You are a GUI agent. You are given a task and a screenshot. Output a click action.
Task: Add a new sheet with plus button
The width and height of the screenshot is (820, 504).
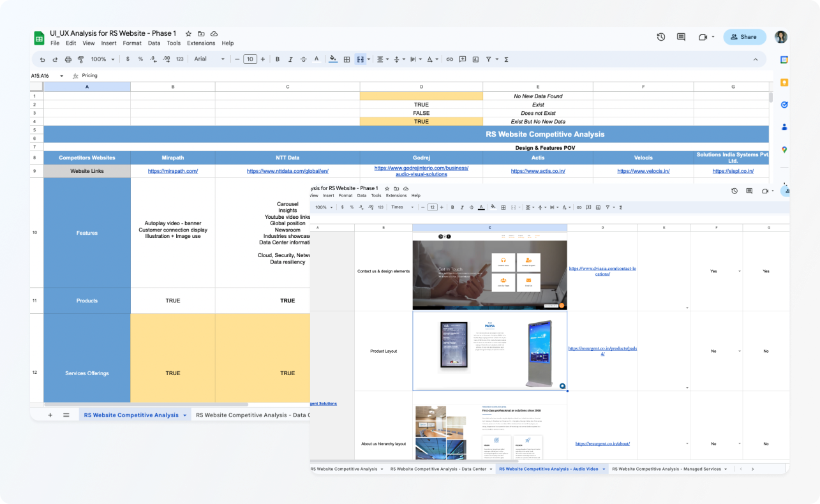coord(50,415)
